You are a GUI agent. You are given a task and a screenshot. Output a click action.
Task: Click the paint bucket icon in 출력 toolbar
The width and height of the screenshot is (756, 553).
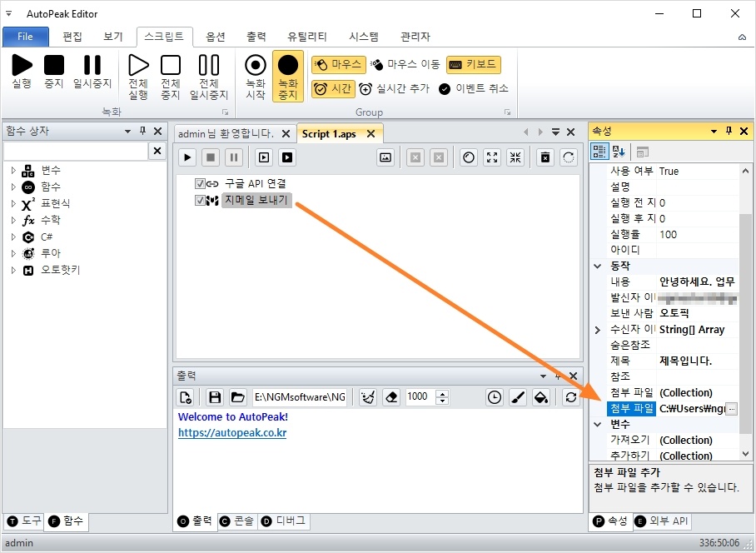pyautogui.click(x=541, y=397)
